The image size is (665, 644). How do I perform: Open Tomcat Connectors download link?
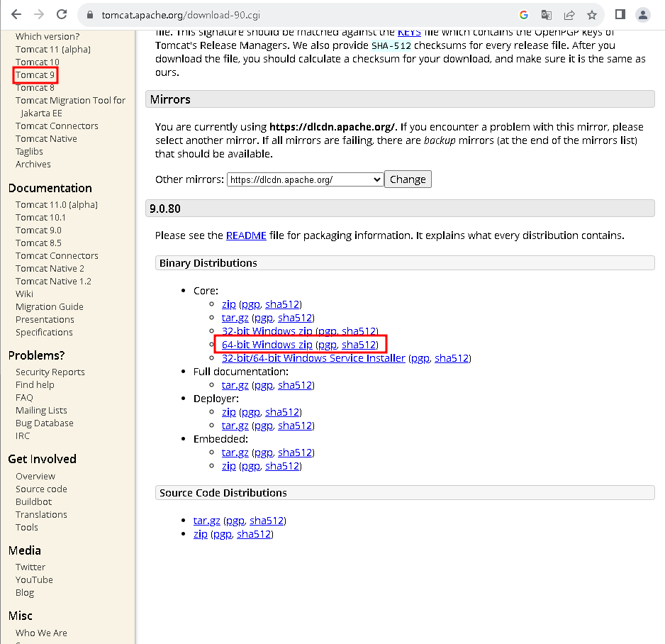tap(57, 126)
